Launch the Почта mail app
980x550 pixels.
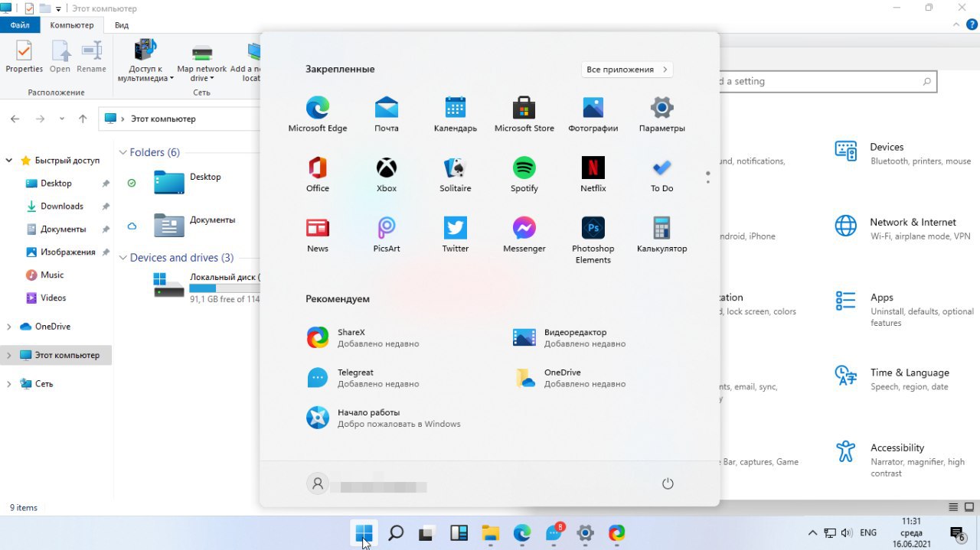387,115
